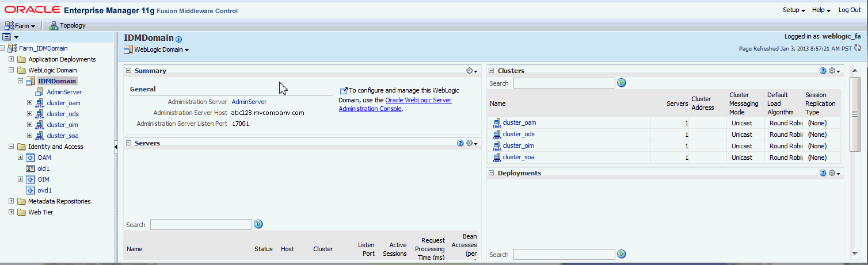Expand the cluster_oam tree node

[29, 103]
